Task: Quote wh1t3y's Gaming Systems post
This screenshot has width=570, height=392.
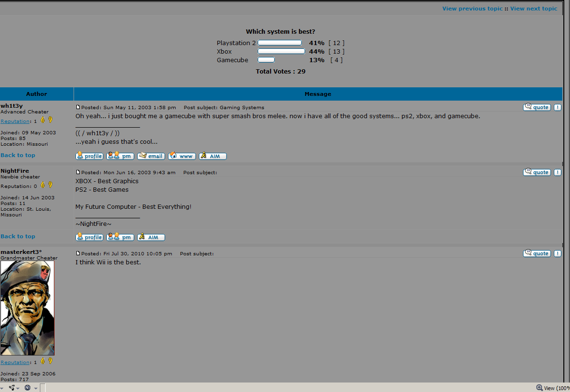Action: coord(537,107)
